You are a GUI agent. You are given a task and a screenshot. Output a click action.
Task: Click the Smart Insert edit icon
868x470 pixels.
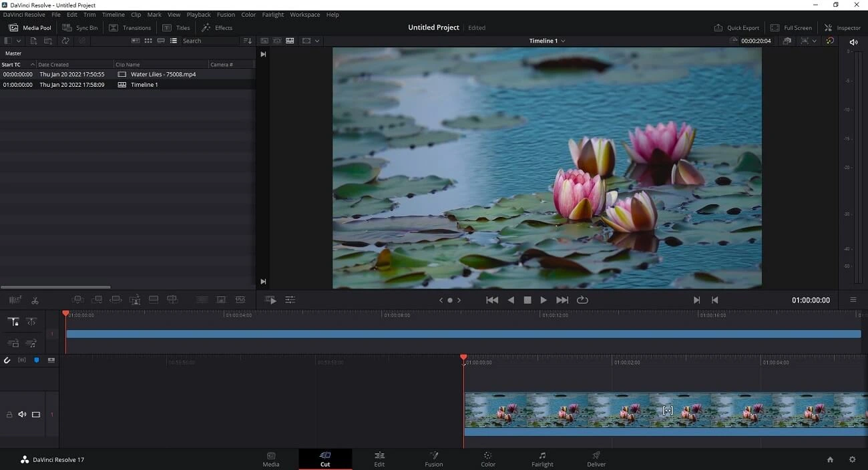[78, 300]
